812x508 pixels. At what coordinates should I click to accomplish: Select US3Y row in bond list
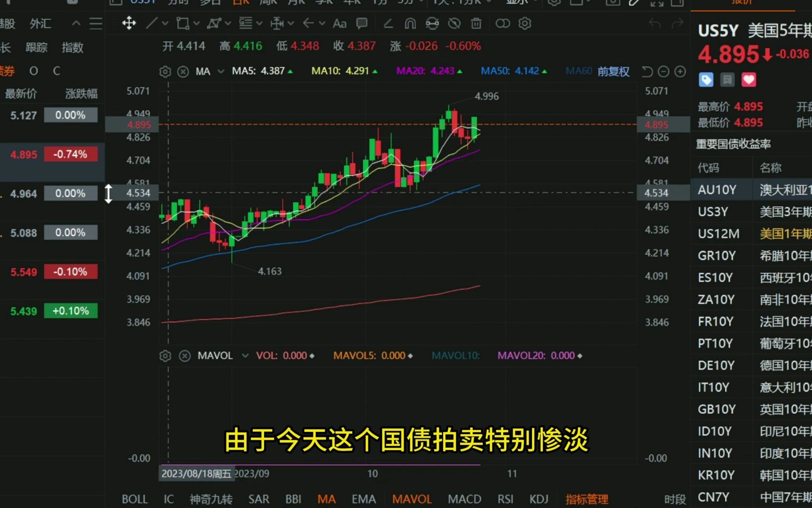pyautogui.click(x=751, y=212)
